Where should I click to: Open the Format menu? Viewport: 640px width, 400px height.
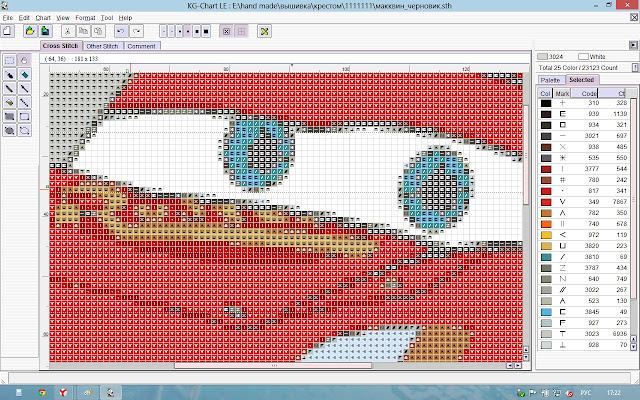tap(85, 18)
